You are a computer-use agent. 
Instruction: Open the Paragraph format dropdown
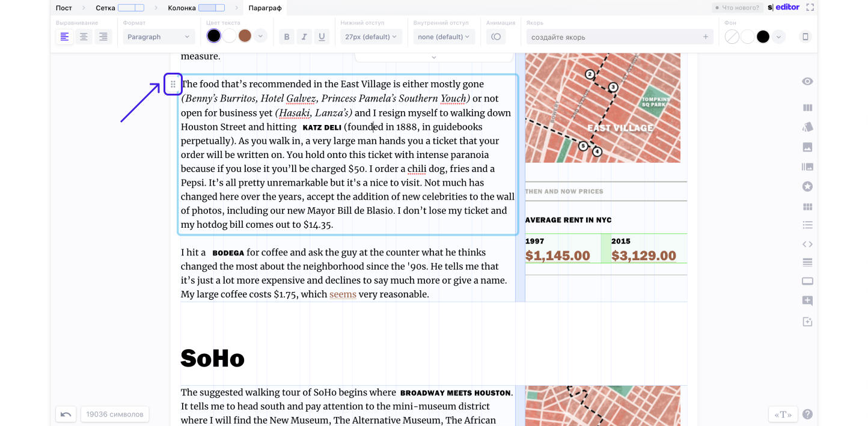[159, 37]
